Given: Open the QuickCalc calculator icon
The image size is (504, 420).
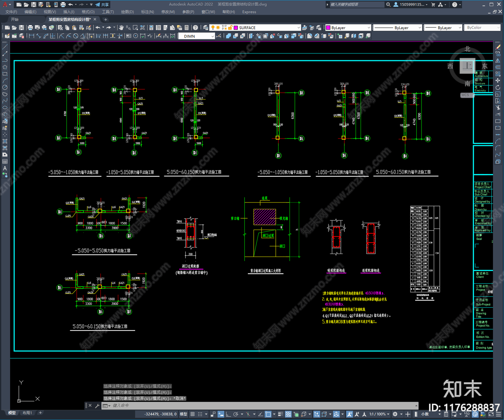Looking at the screenshot, I should pyautogui.click(x=186, y=28).
